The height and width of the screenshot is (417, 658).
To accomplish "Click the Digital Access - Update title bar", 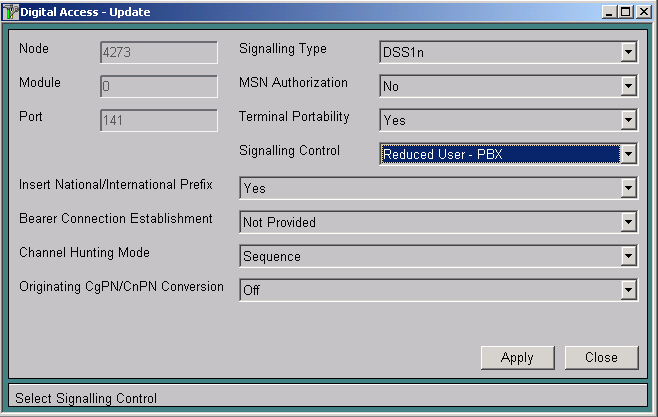I will (x=300, y=11).
